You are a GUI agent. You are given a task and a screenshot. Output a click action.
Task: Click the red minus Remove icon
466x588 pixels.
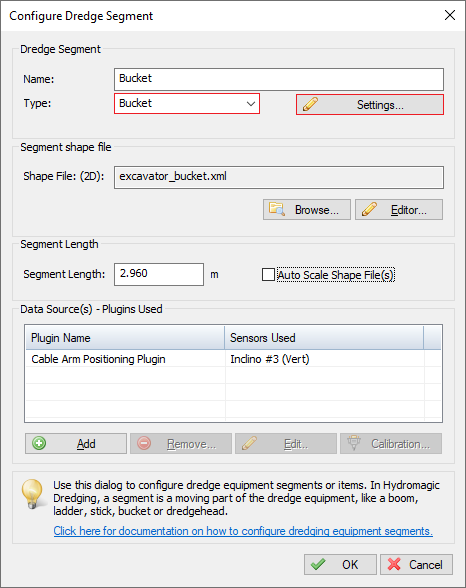point(144,443)
